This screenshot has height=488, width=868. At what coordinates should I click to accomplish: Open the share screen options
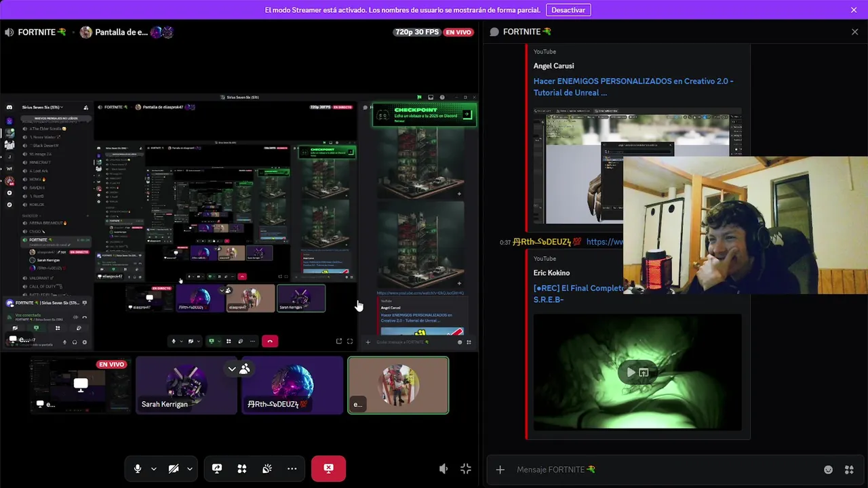click(x=217, y=468)
